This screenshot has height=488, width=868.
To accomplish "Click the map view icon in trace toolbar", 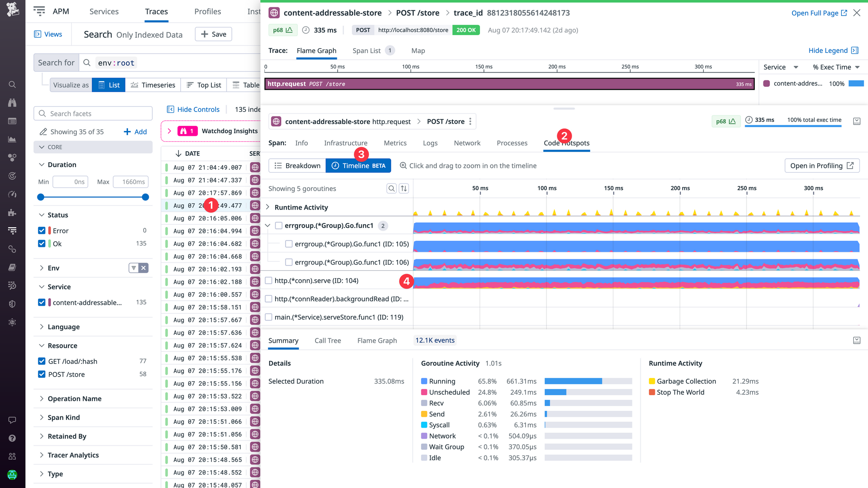I will pos(418,50).
